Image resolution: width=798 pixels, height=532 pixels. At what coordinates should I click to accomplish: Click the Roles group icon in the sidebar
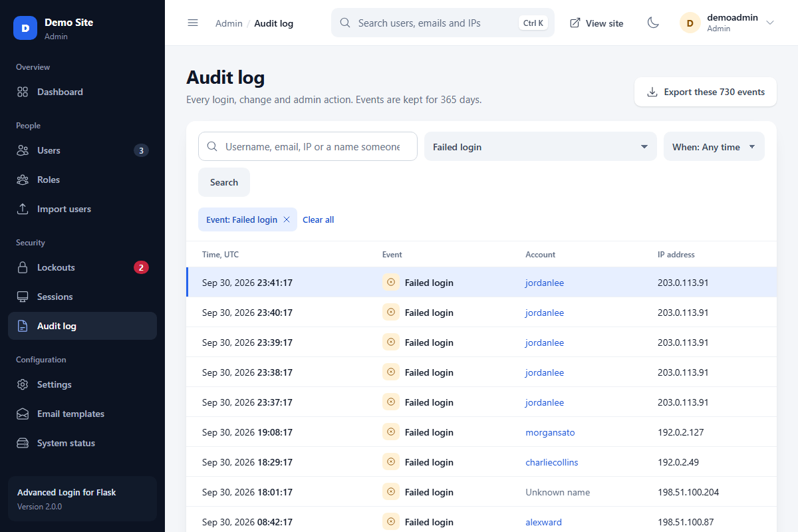click(23, 180)
